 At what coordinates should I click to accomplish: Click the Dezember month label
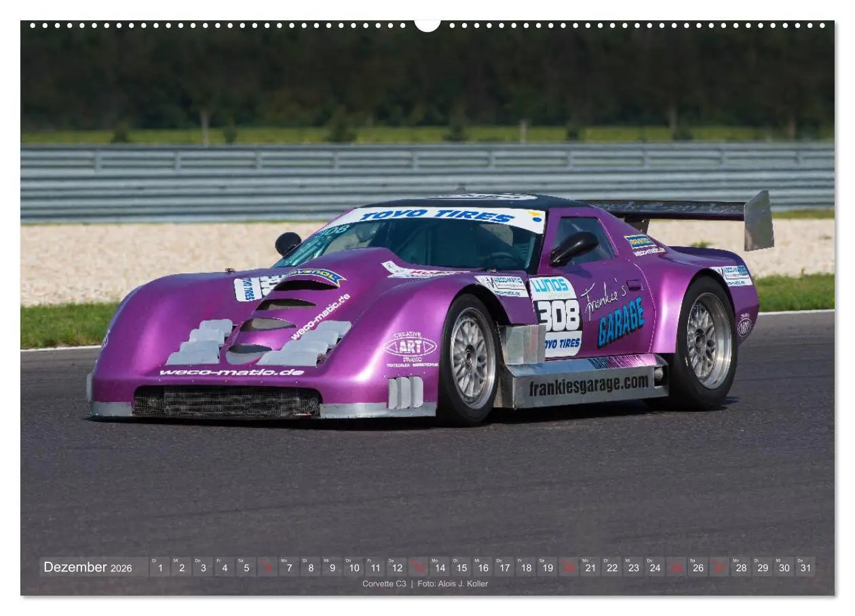75,567
